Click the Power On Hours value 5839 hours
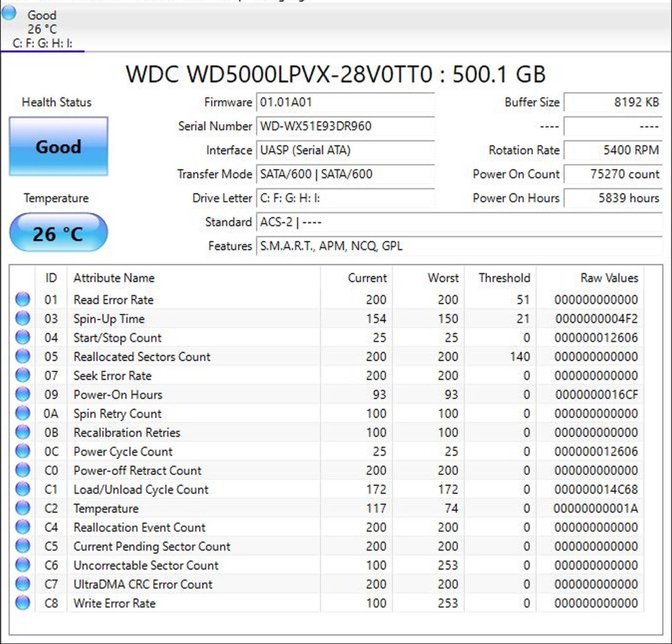This screenshot has width=672, height=644. pos(613,198)
